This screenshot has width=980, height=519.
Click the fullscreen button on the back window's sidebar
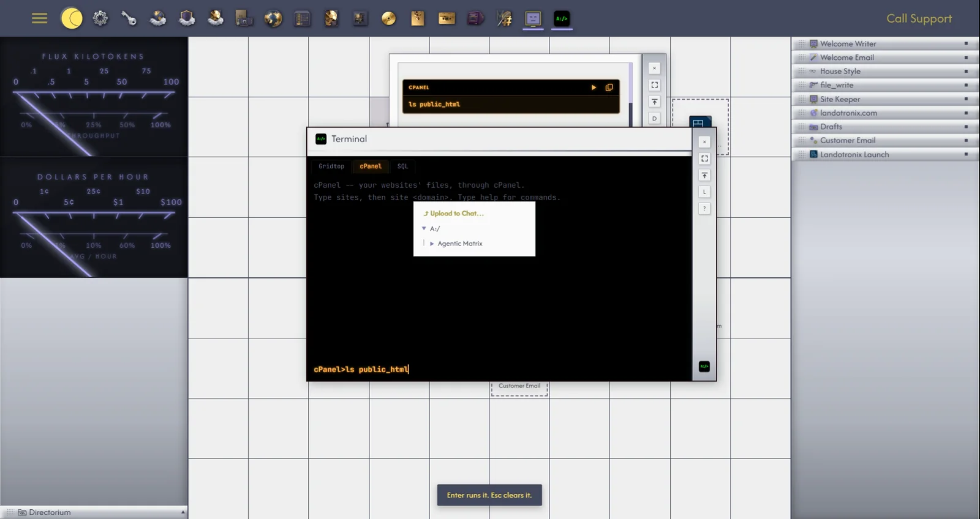pyautogui.click(x=654, y=85)
